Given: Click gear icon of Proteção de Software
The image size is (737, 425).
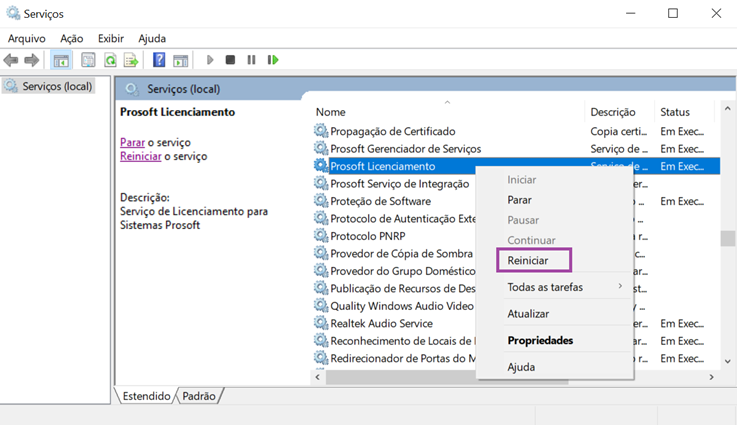Looking at the screenshot, I should click(x=321, y=201).
